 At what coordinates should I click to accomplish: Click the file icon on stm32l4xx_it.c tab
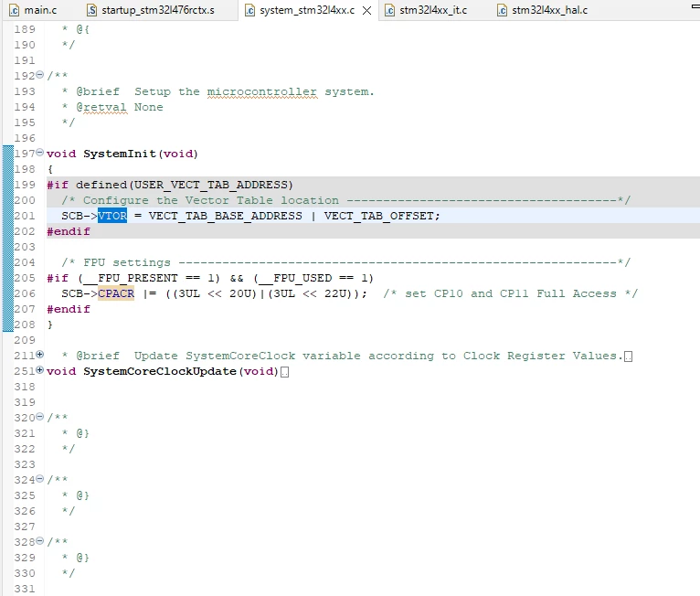(x=389, y=10)
